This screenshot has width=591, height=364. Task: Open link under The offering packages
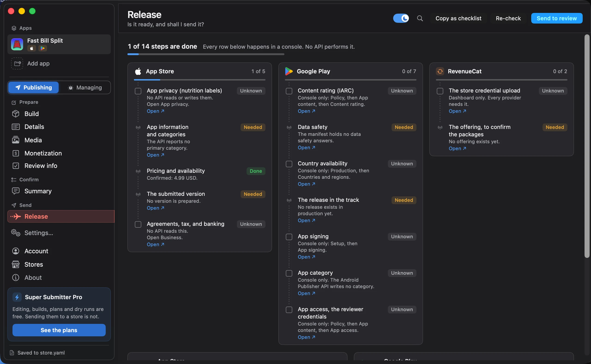click(x=457, y=149)
